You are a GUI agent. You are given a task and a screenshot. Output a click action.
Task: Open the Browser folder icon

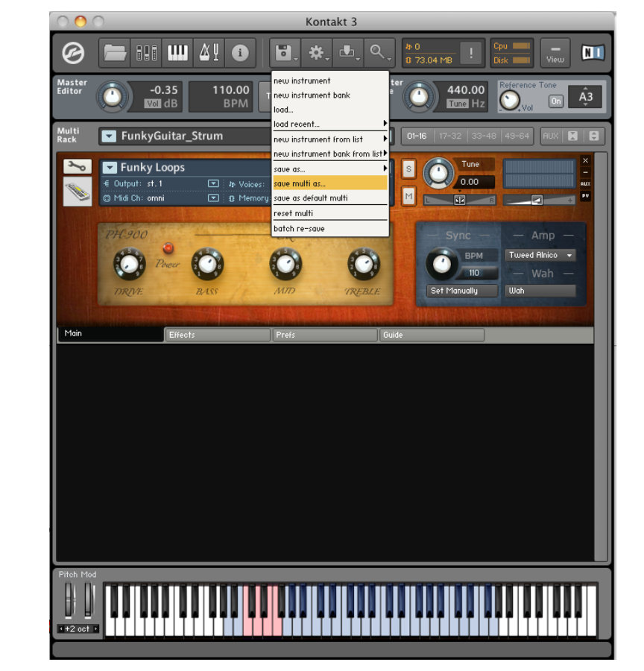115,53
